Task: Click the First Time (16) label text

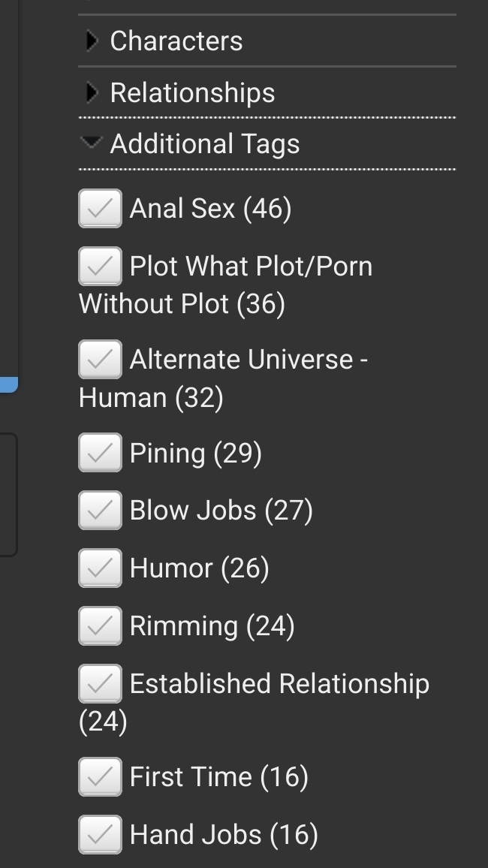Action: tap(218, 776)
